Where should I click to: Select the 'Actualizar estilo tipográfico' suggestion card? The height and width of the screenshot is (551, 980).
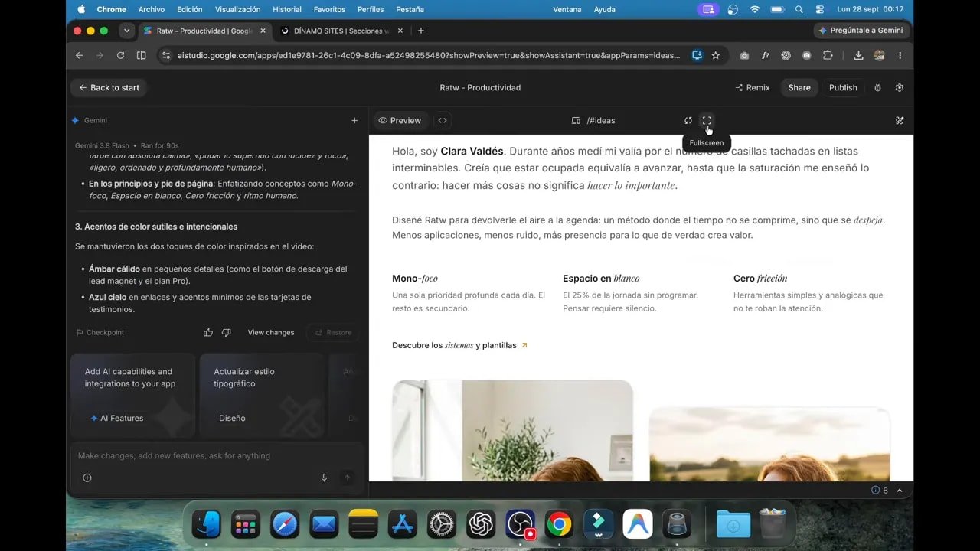262,395
